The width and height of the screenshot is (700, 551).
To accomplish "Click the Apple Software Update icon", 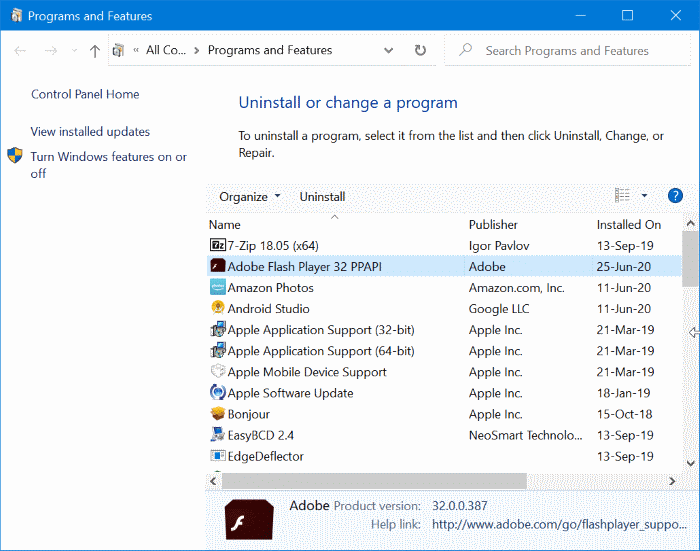I will [x=217, y=392].
